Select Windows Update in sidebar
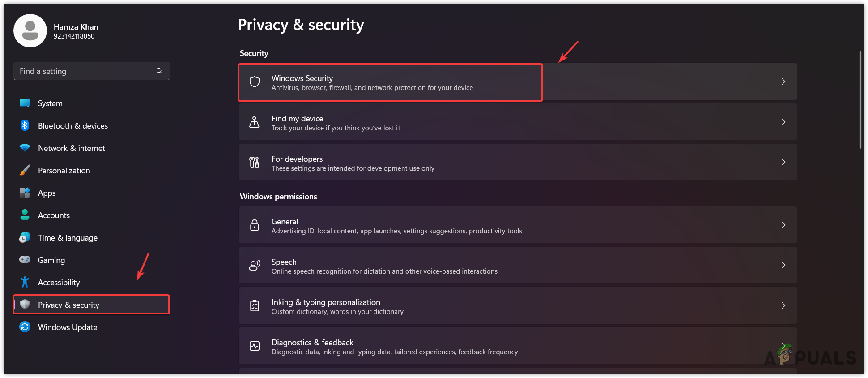The width and height of the screenshot is (868, 378). 68,327
